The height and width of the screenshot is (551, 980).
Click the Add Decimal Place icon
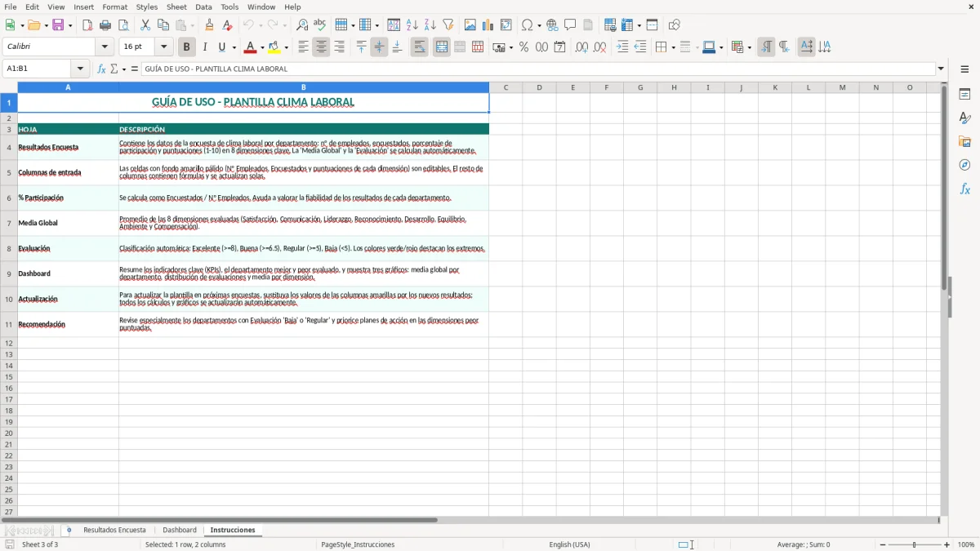pos(581,47)
